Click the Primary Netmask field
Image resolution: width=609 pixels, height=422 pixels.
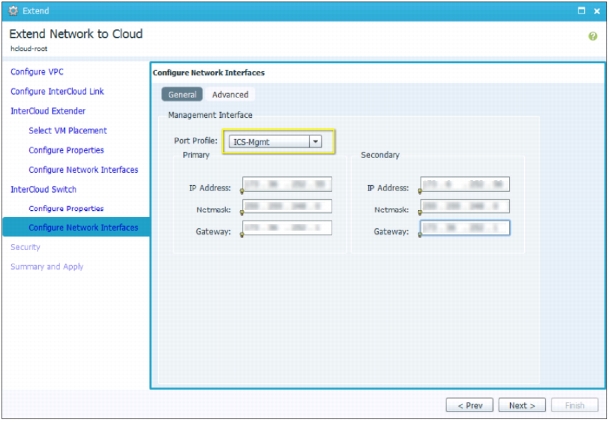click(x=287, y=206)
